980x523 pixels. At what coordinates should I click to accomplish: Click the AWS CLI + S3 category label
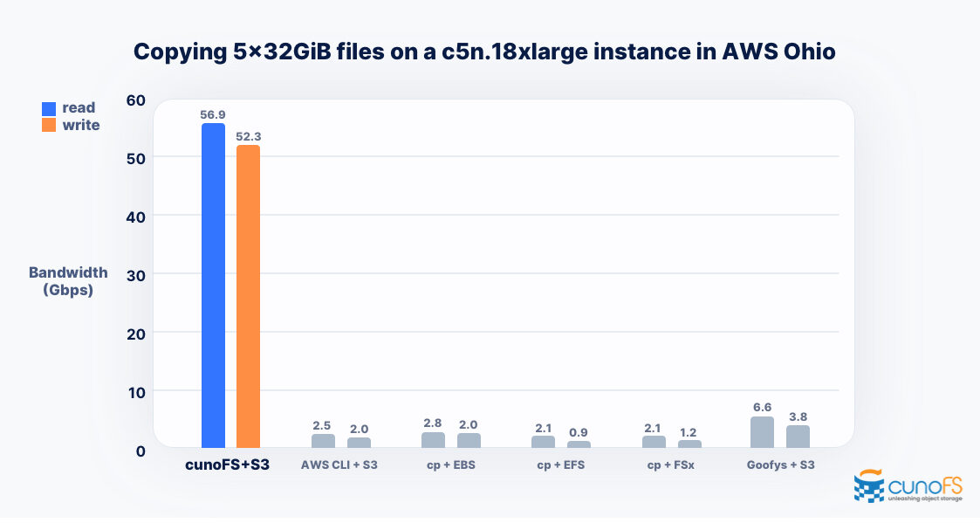click(339, 465)
